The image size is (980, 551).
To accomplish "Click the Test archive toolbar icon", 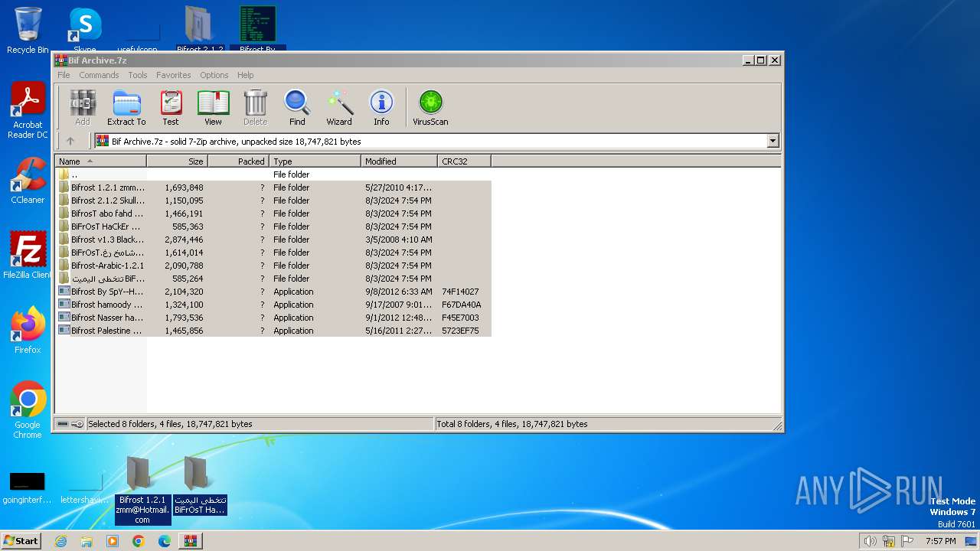I will coord(171,107).
